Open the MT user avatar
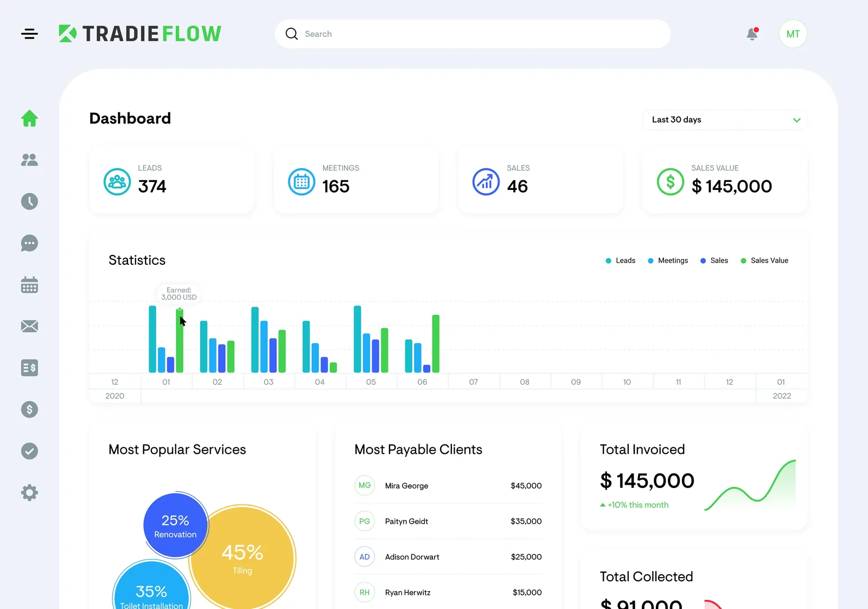868x609 pixels. point(793,34)
